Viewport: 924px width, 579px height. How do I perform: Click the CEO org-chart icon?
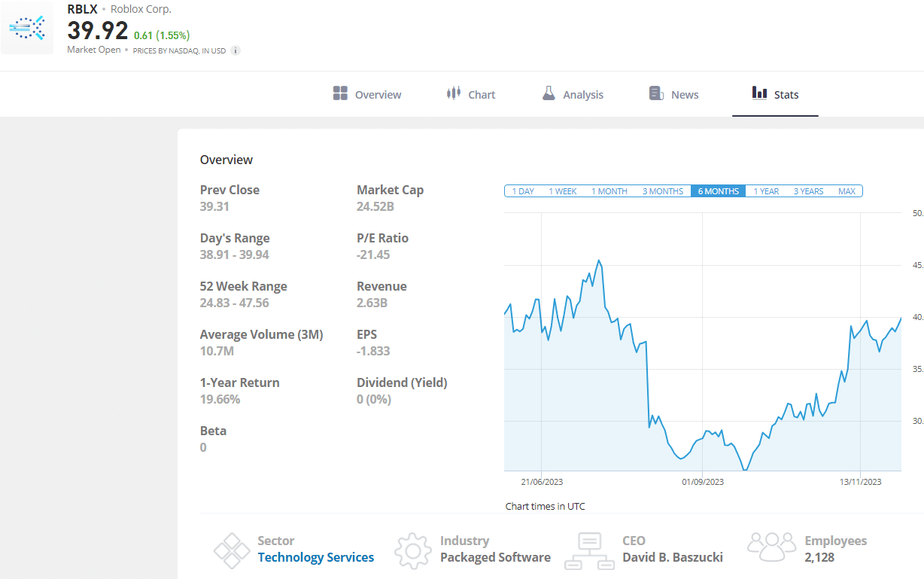tap(590, 549)
